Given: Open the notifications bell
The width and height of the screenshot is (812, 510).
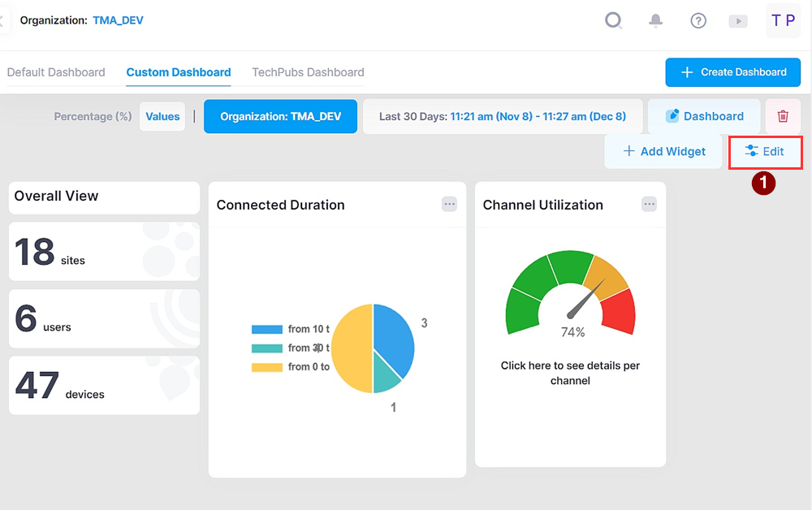Looking at the screenshot, I should coord(656,21).
